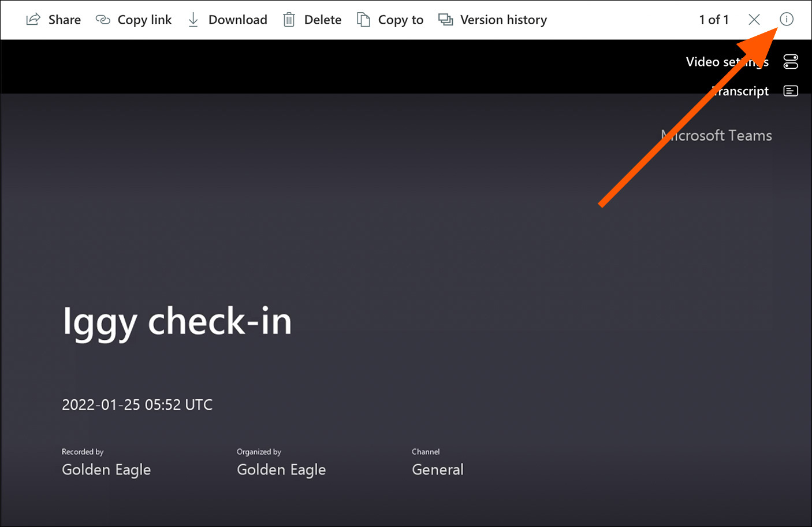Click the chain icon for Copy link
The height and width of the screenshot is (527, 812).
pyautogui.click(x=103, y=20)
